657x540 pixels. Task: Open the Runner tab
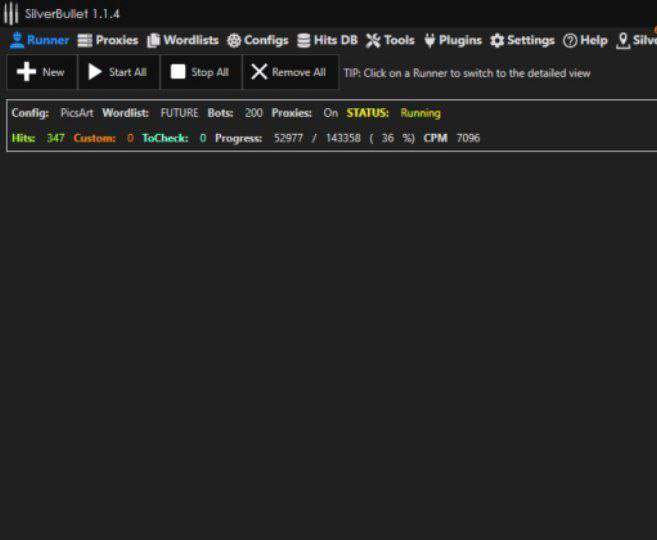pyautogui.click(x=39, y=40)
